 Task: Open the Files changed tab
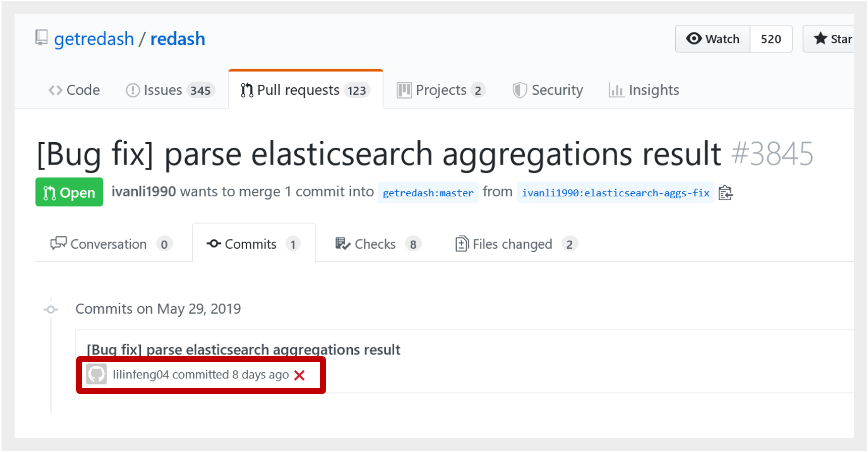(x=516, y=244)
